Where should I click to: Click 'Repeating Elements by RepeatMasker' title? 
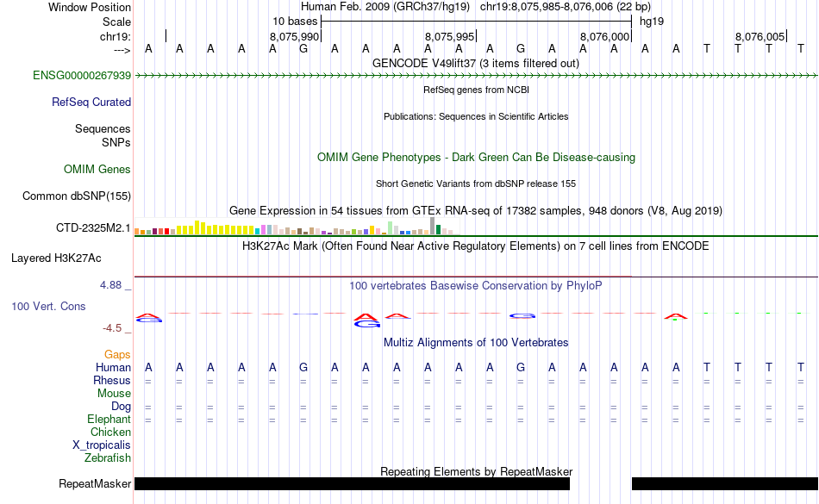click(x=477, y=471)
